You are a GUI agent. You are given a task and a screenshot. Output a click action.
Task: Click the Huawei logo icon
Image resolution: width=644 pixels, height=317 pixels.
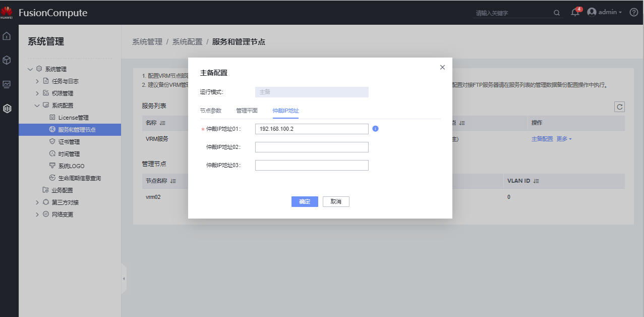point(7,13)
